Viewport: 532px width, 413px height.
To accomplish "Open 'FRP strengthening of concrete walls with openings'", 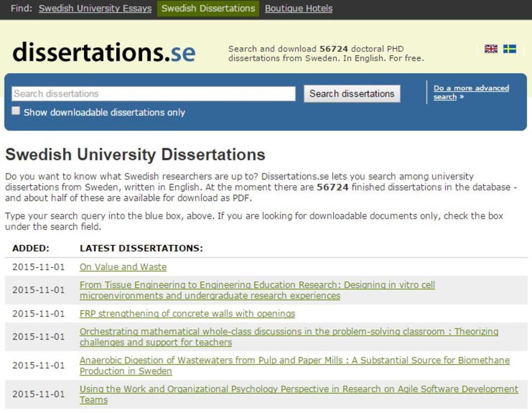I will click(187, 313).
